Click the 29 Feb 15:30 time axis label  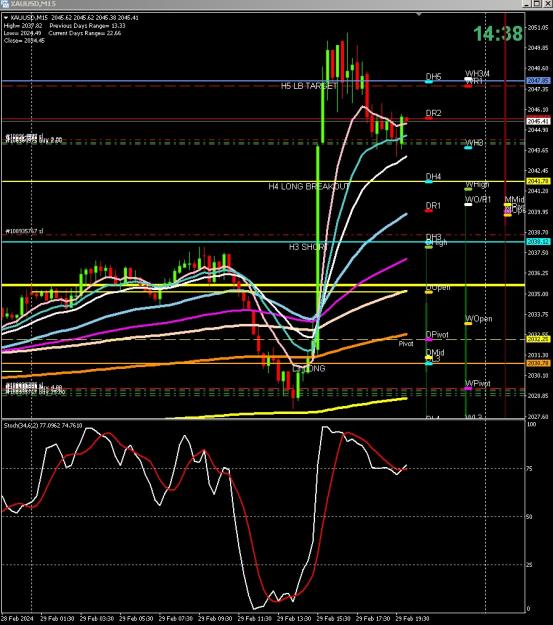(333, 619)
